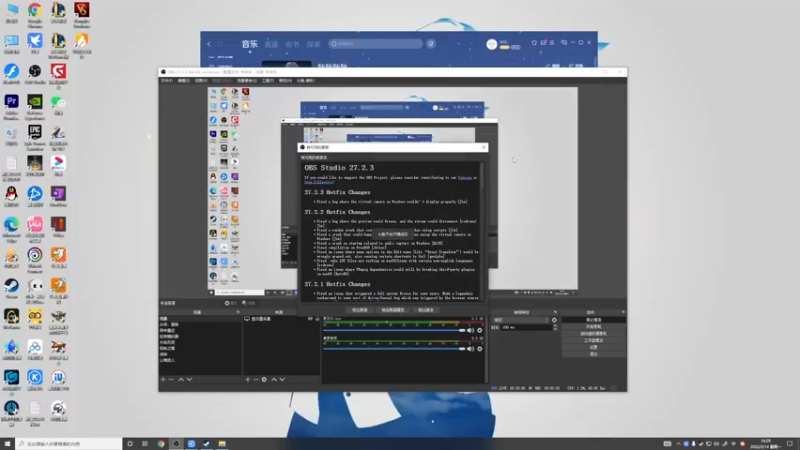800x450 pixels.
Task: Open the scene transition type dropdown
Action: click(521, 320)
